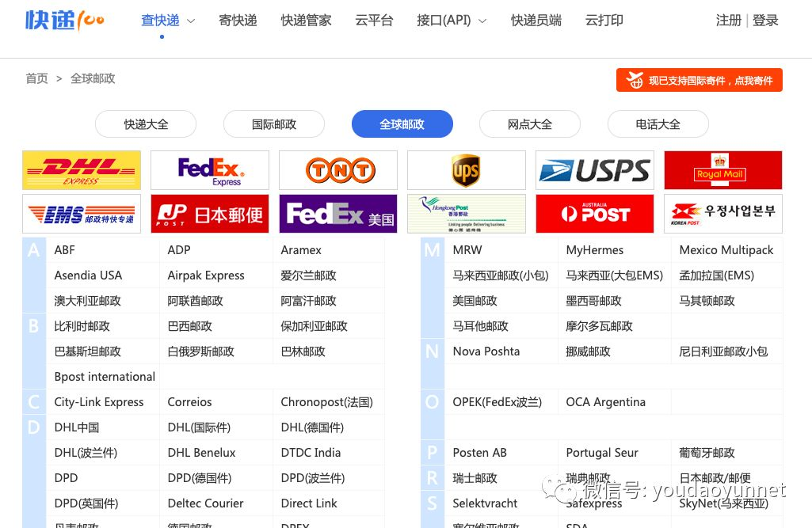This screenshot has width=812, height=528.
Task: Click the TNT carrier logo
Action: (338, 170)
